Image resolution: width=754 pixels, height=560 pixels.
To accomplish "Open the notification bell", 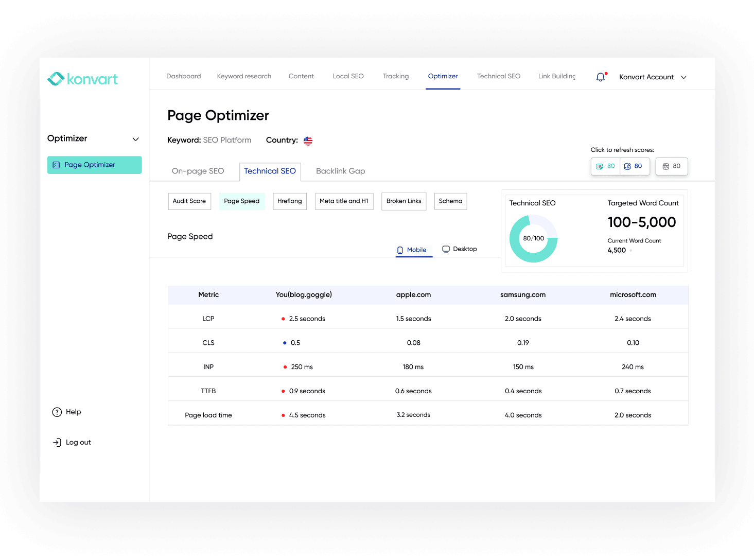I will 600,77.
